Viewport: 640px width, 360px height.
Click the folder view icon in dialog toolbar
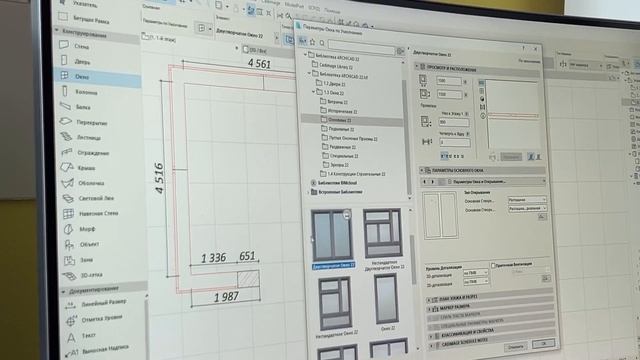[x=302, y=41]
